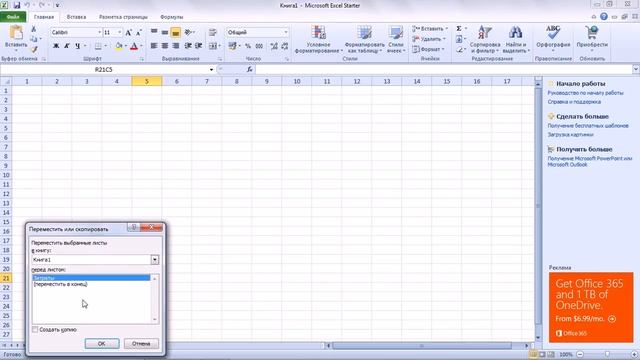This screenshot has width=640, height=360.
Task: Center text horizontally in the ribbon
Action: 164,46
